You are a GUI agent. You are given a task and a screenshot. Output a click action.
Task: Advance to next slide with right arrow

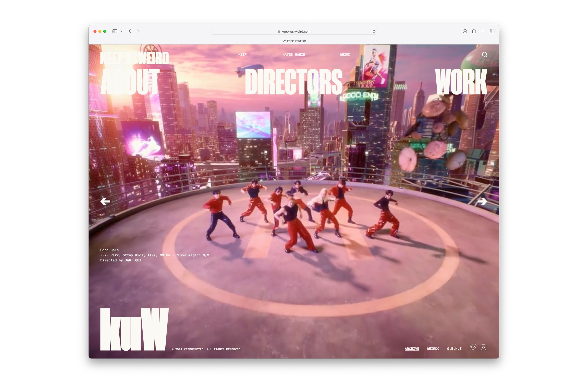[x=482, y=201]
